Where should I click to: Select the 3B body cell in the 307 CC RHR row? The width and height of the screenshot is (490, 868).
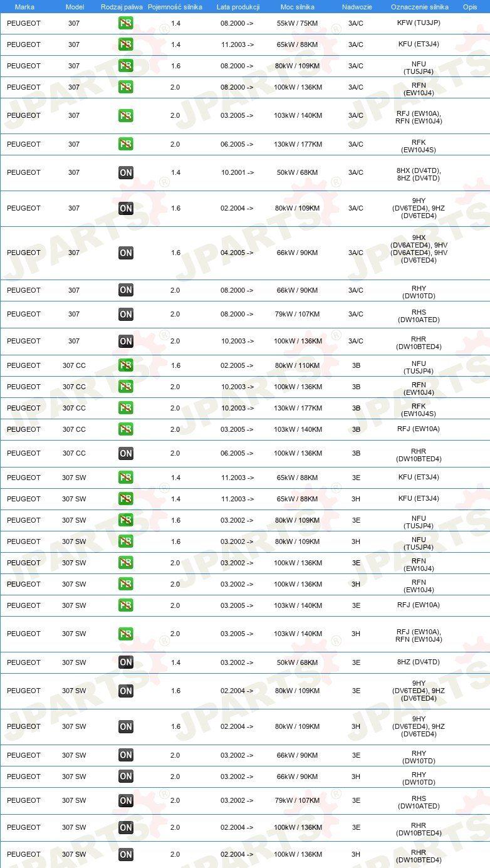pos(356,453)
